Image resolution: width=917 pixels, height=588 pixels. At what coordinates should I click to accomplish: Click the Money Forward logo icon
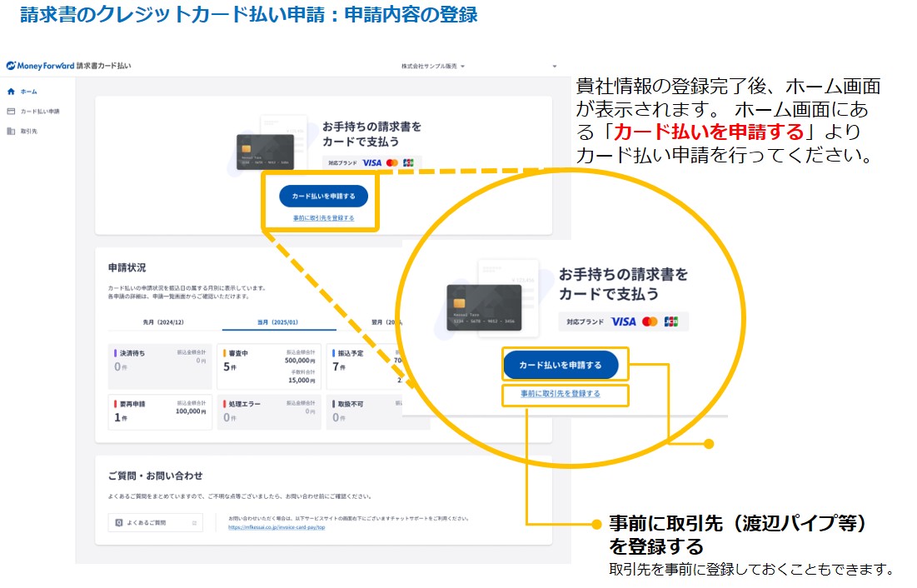[11, 66]
